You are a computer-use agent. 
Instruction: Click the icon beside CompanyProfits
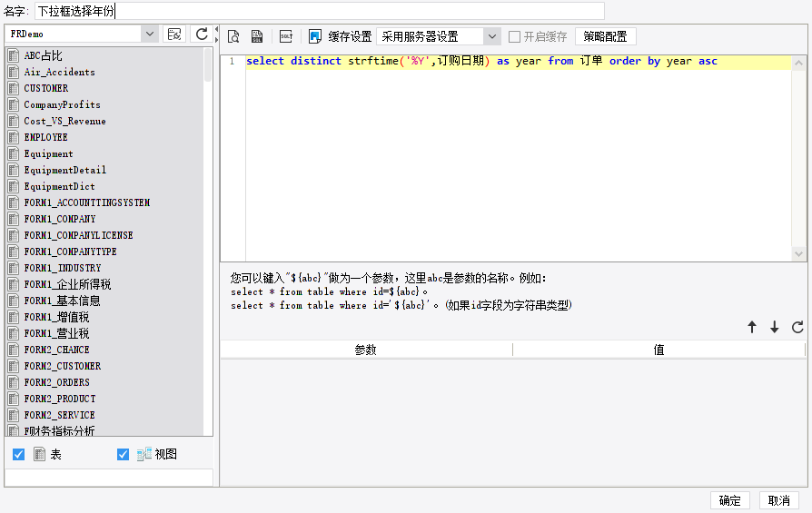(x=14, y=104)
